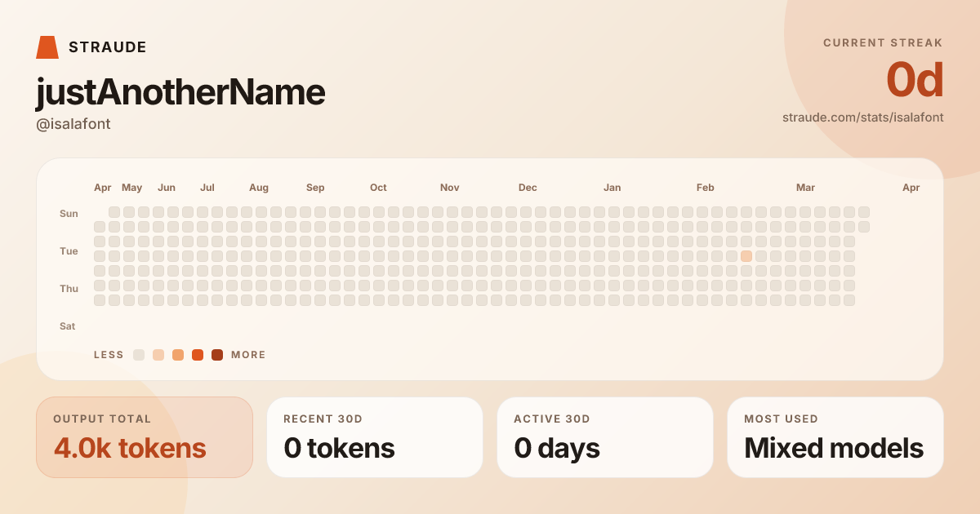This screenshot has width=980, height=514.
Task: Click the orange Straude logo icon
Action: click(x=47, y=47)
